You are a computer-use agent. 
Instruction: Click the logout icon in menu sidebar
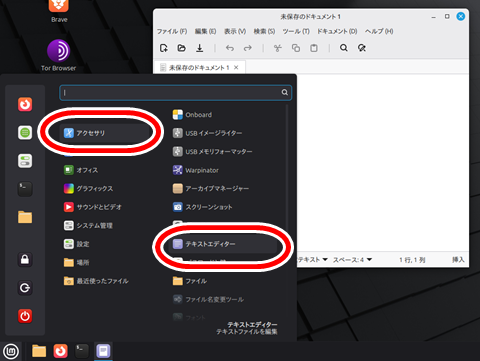[25, 288]
